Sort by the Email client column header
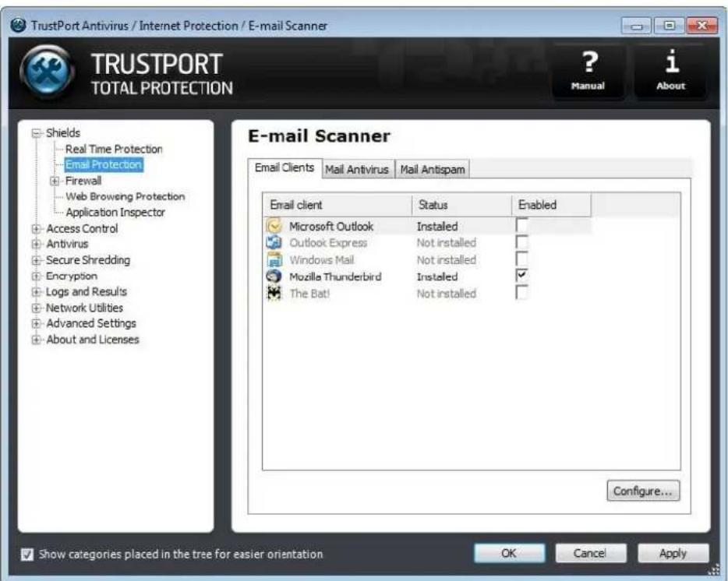The height and width of the screenshot is (581, 728). [x=337, y=205]
